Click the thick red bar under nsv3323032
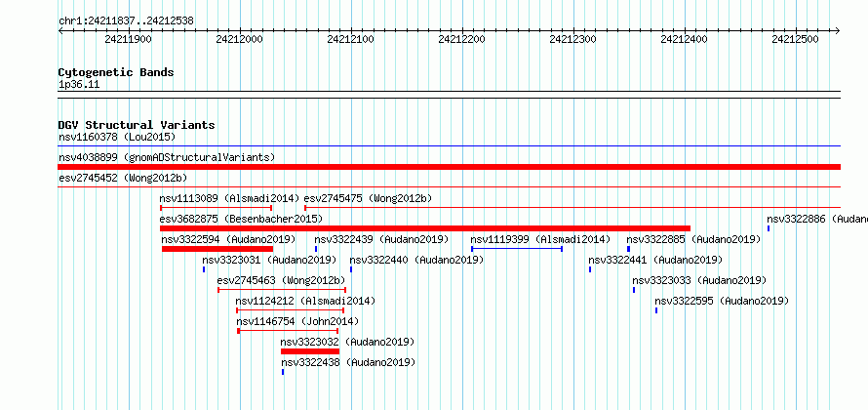The width and height of the screenshot is (868, 410). (310, 351)
